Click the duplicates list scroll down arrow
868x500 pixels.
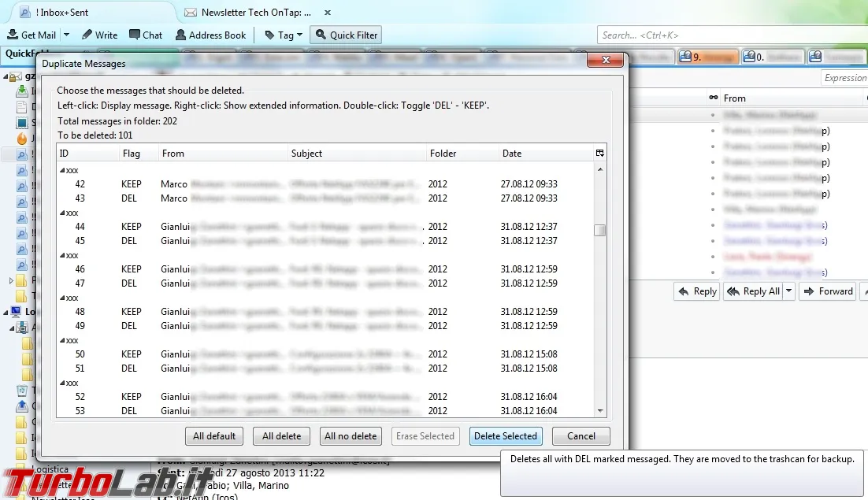[x=599, y=411]
